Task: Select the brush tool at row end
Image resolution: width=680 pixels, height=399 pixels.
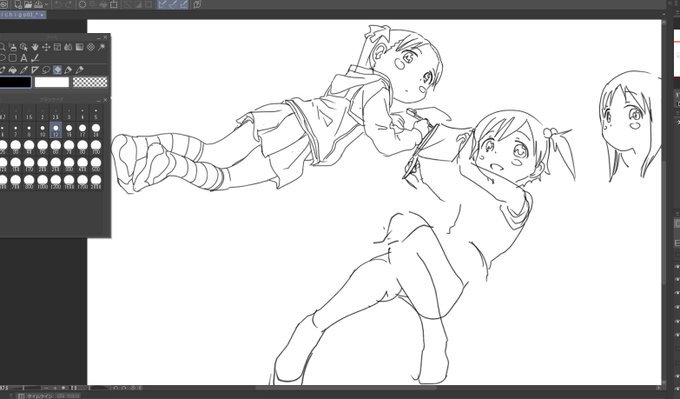Action: pyautogui.click(x=79, y=69)
